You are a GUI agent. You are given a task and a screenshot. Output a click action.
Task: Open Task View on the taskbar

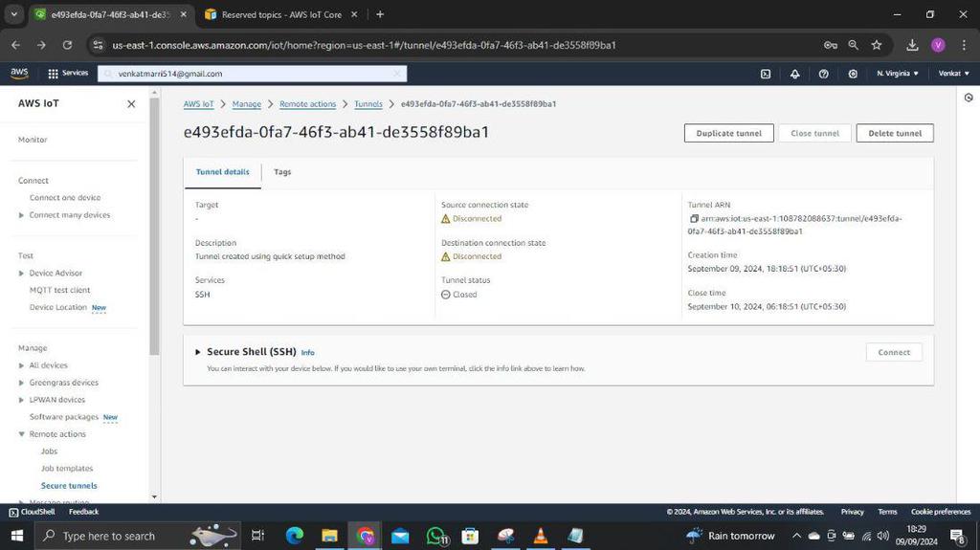pyautogui.click(x=257, y=536)
